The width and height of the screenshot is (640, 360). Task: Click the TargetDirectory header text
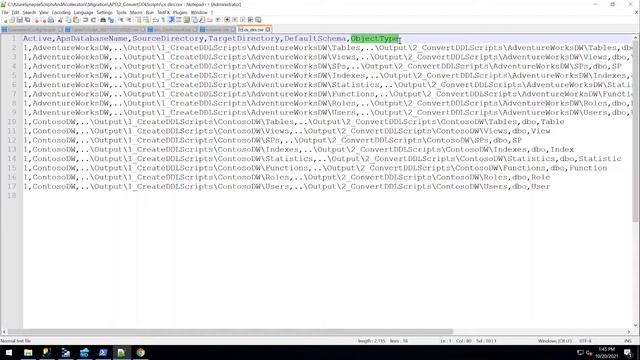244,38
